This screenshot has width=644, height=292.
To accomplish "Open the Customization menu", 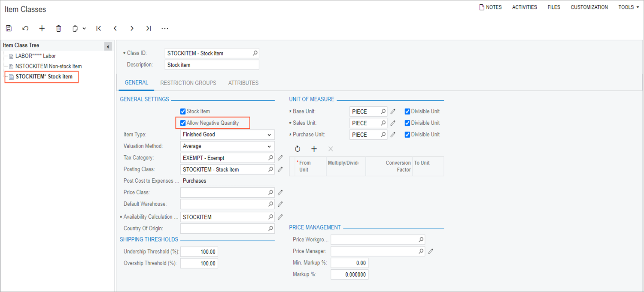I will [x=589, y=7].
